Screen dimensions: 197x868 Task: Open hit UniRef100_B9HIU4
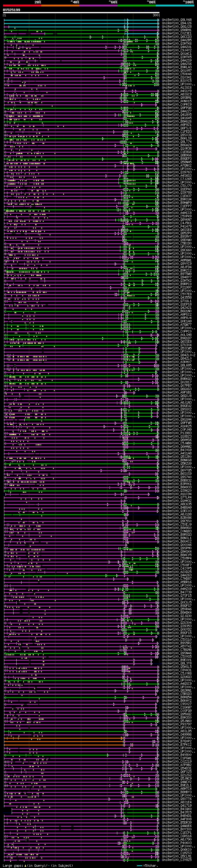click(177, 200)
